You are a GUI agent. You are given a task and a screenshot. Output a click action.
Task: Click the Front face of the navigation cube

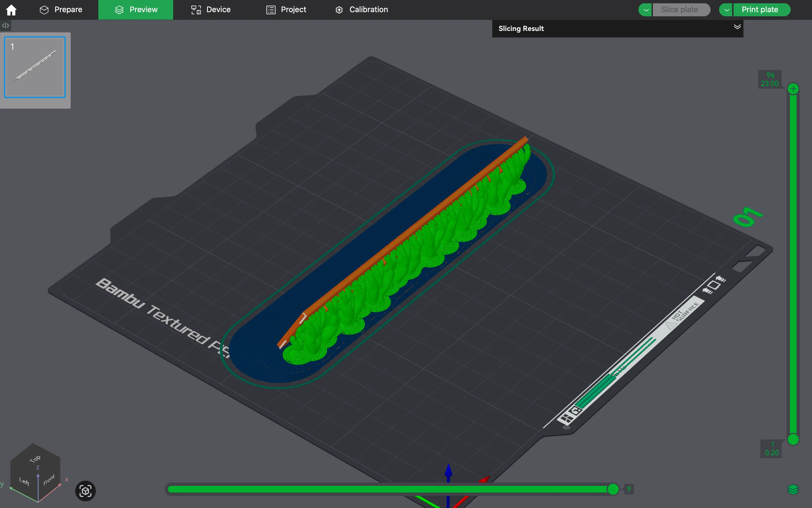click(x=49, y=480)
